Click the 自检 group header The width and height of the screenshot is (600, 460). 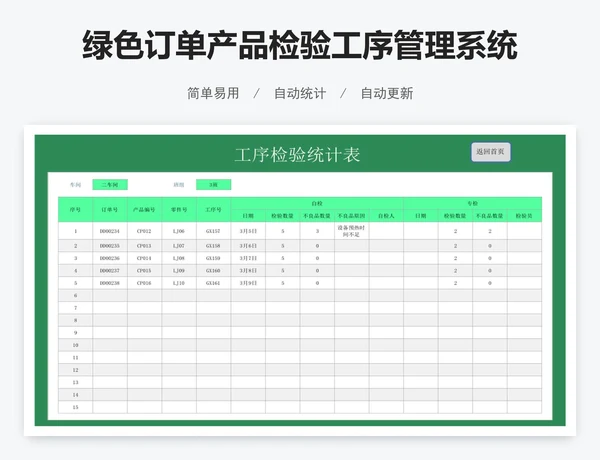click(x=317, y=204)
